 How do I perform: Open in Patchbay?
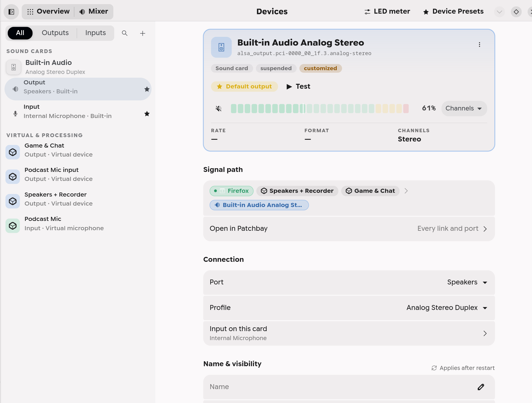349,229
